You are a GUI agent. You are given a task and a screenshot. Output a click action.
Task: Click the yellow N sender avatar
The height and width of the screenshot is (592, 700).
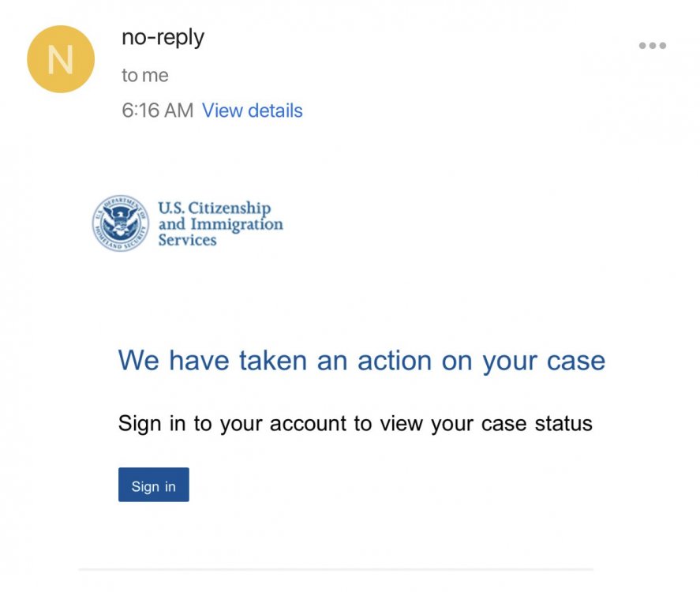(x=61, y=59)
